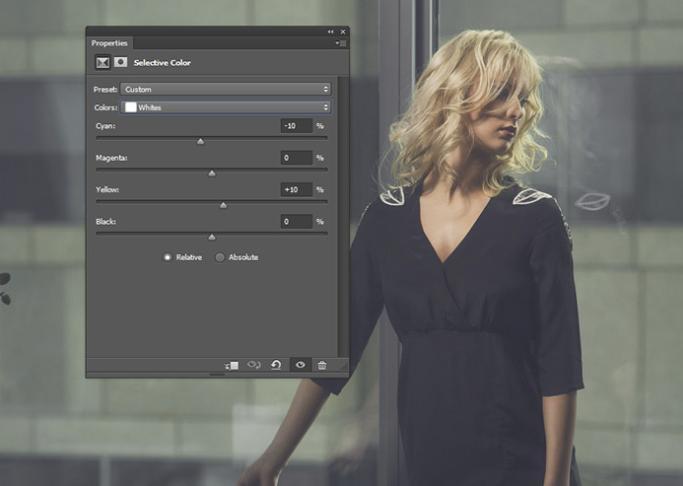Viewport: 683px width, 486px height.
Task: Click the Magenta slider handle
Action: point(212,173)
